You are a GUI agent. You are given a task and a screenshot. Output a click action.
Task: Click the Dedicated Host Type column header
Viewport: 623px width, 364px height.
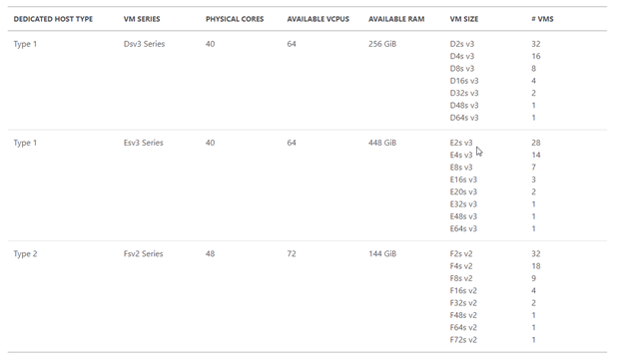(53, 19)
